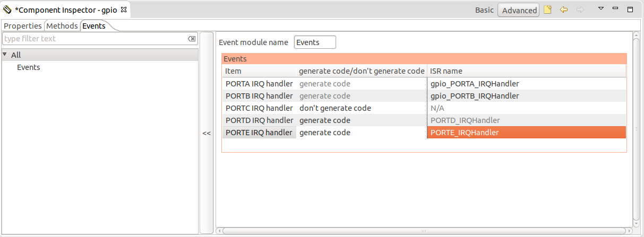Open PORTE handler generate code option
This screenshot has height=237, width=644.
coord(325,133)
